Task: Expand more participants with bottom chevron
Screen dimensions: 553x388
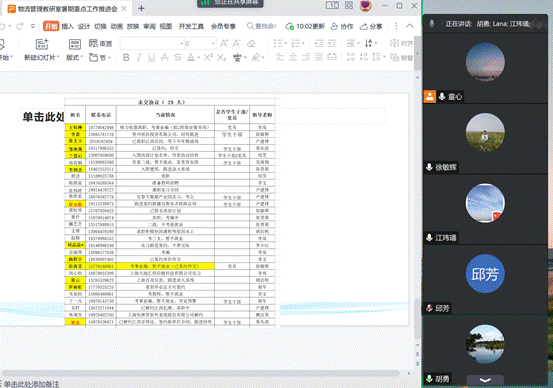Action: 485,380
